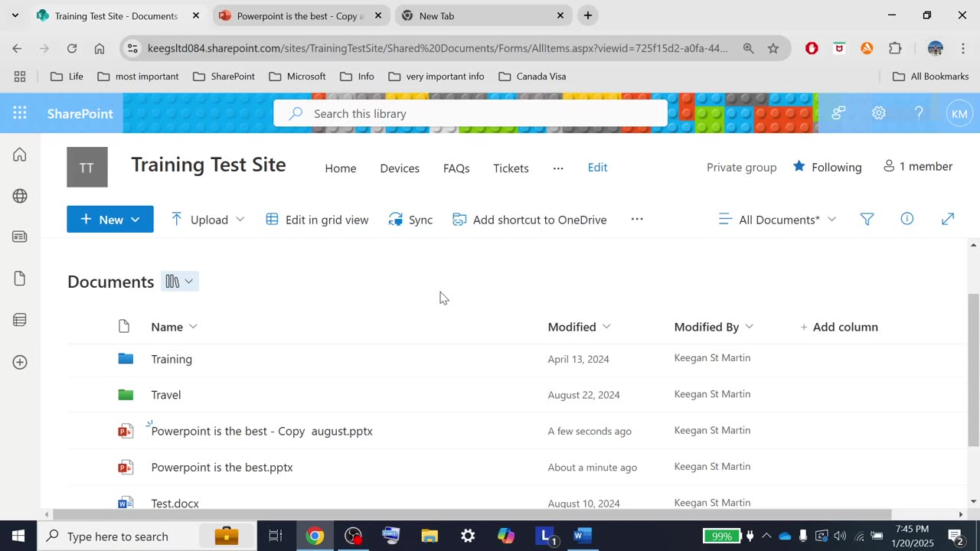Screen dimensions: 980x551
Task: Go to the FAQs navigation link
Action: 456,168
